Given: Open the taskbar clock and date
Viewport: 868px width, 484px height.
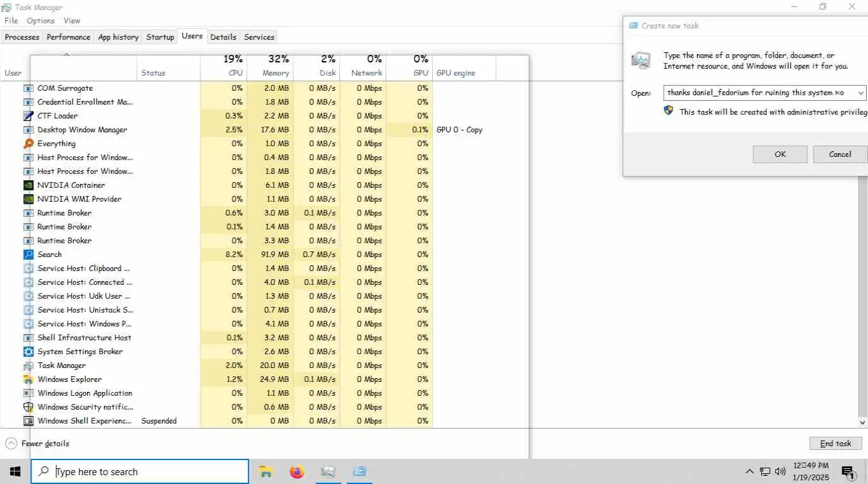Looking at the screenshot, I should tap(811, 471).
